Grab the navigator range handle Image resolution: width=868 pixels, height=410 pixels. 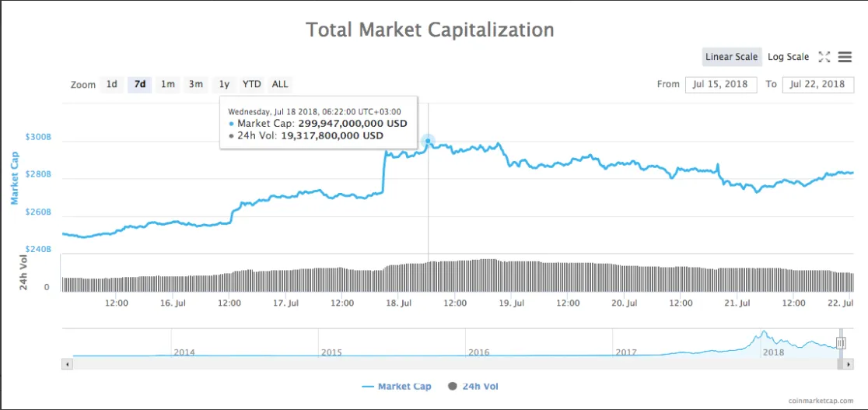840,343
